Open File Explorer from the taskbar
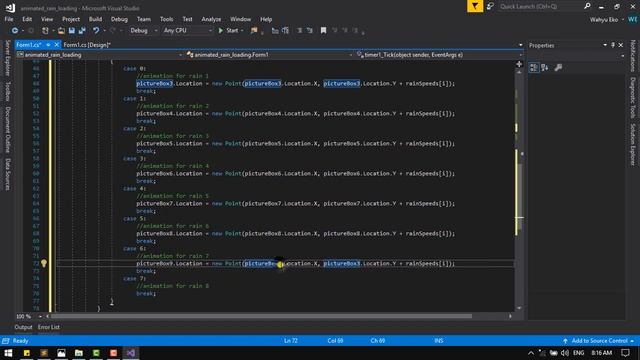640x360 pixels. tap(78, 353)
